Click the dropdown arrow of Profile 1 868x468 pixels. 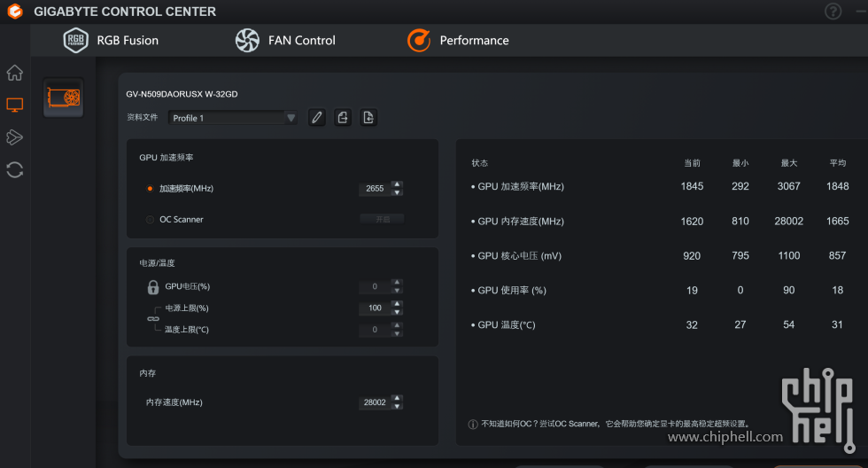tap(291, 118)
